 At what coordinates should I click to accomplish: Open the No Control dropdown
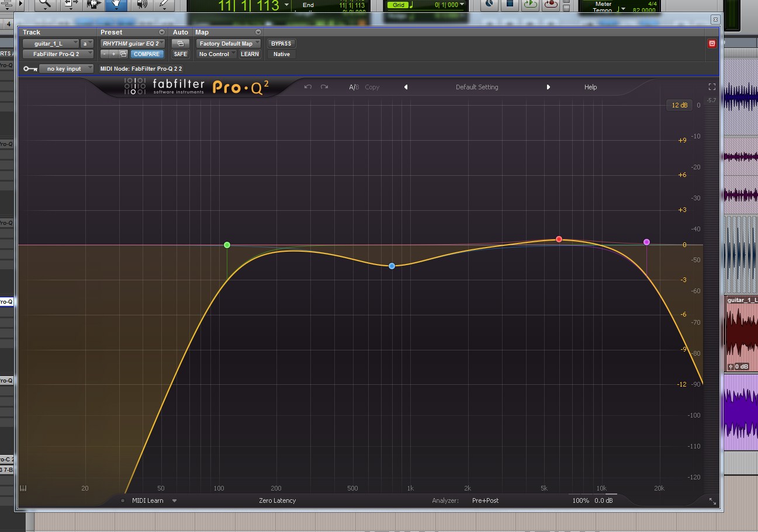point(216,54)
